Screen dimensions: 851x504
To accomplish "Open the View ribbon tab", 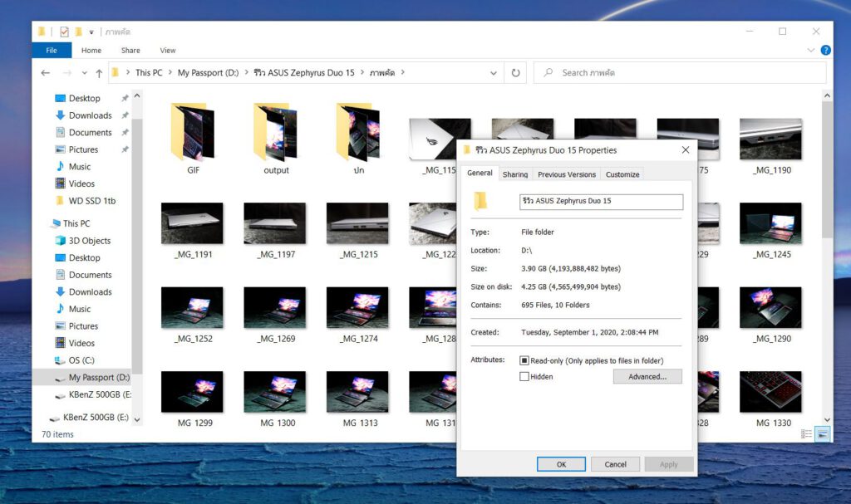I will (168, 50).
